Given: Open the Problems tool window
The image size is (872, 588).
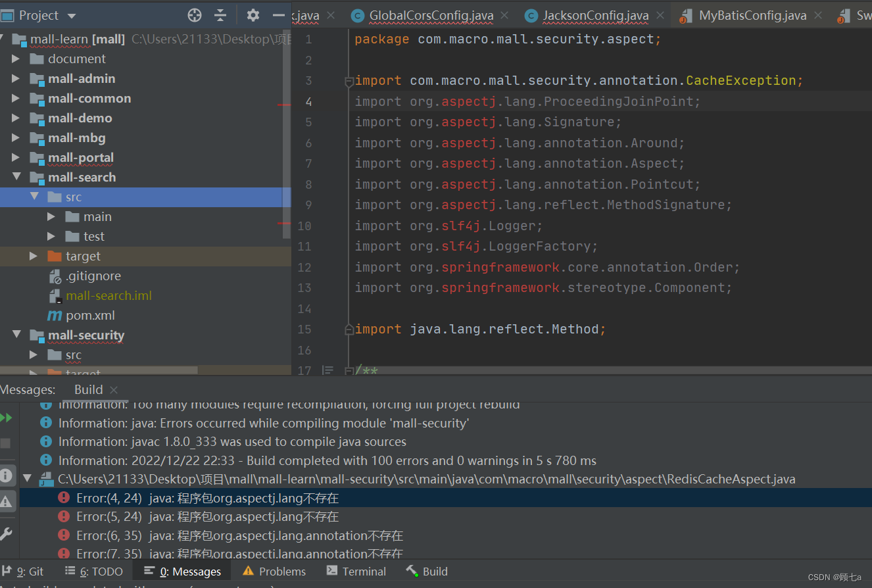Looking at the screenshot, I should click(274, 572).
